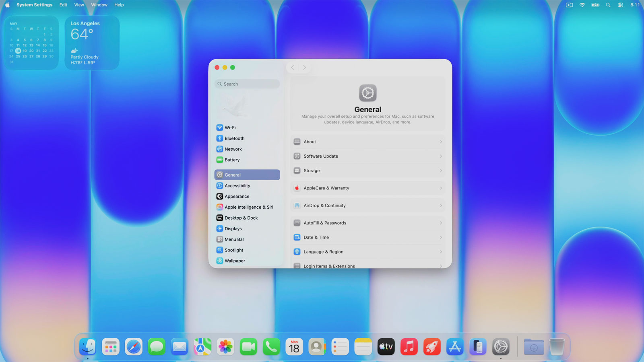Select Menu Bar in sidebar

247,239
